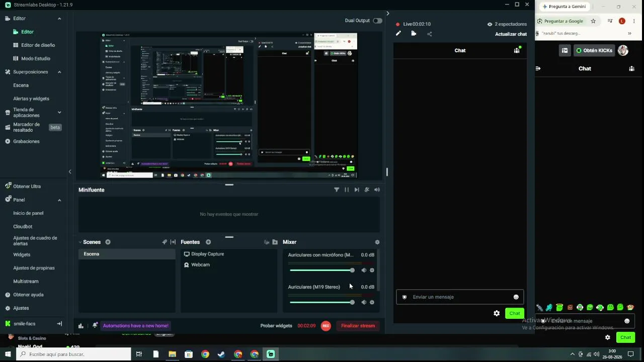644x362 pixels.
Task: Click the Obtén KICKs button in Chrome
Action: (594, 51)
